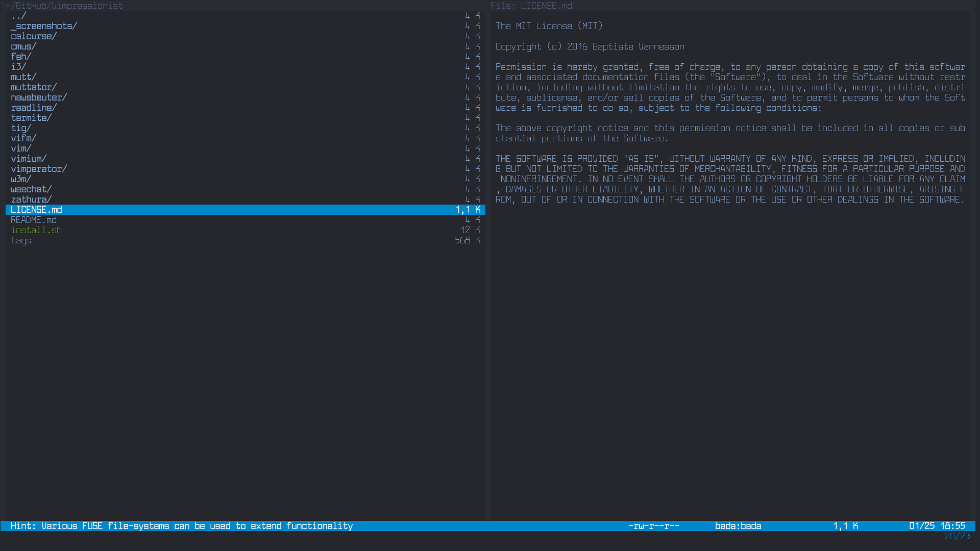
Task: Click the highlighted LICENSE.md file
Action: tap(36, 210)
